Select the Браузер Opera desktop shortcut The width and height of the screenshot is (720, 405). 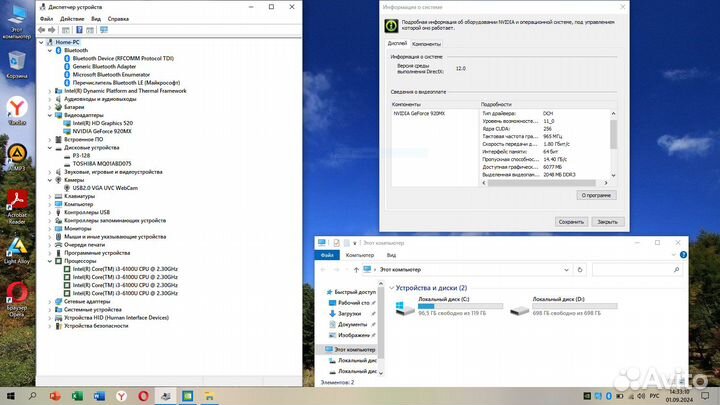pyautogui.click(x=17, y=300)
